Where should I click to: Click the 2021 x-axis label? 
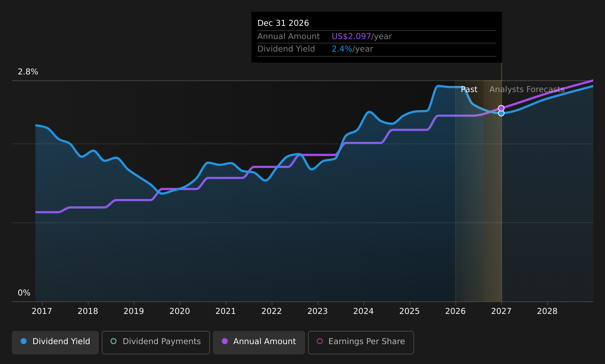point(225,311)
